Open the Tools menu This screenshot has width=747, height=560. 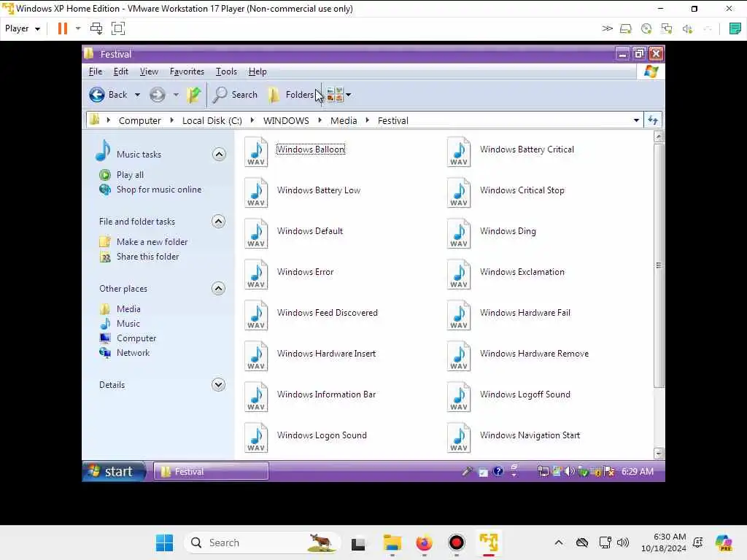coord(226,71)
